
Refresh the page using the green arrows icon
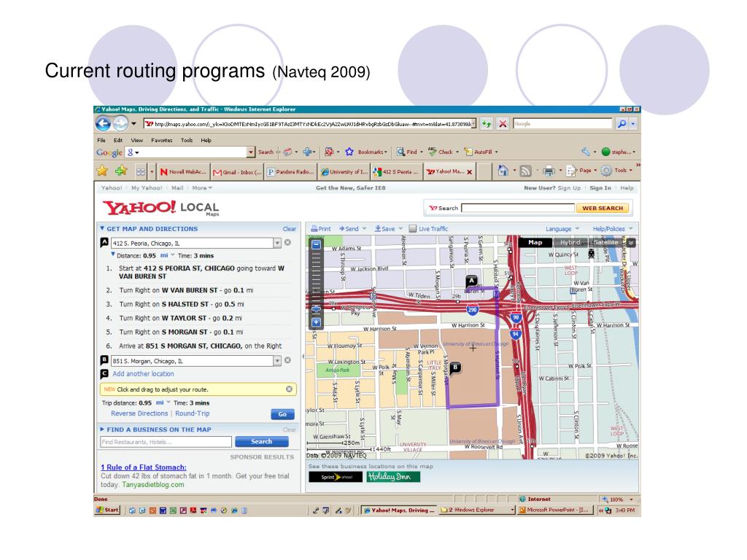tap(487, 124)
